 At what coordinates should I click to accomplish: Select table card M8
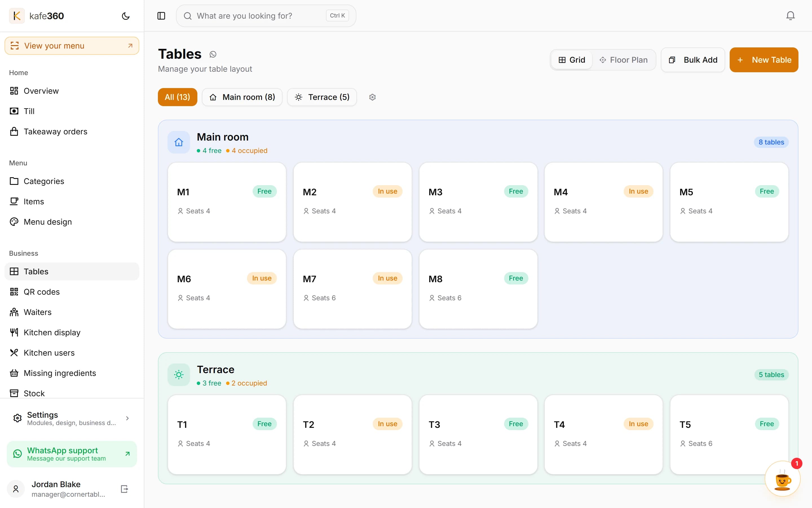click(478, 289)
